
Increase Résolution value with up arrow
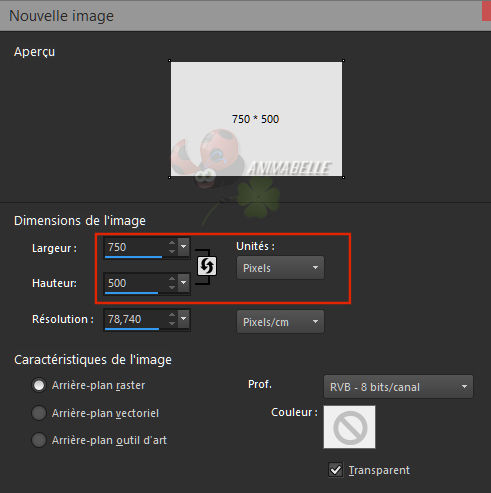(172, 315)
